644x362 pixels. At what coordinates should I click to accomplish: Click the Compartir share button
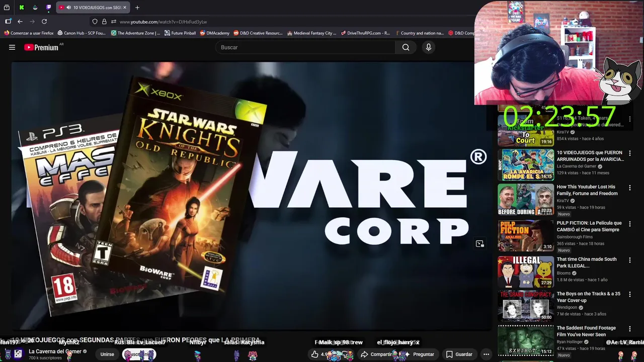pos(377,354)
